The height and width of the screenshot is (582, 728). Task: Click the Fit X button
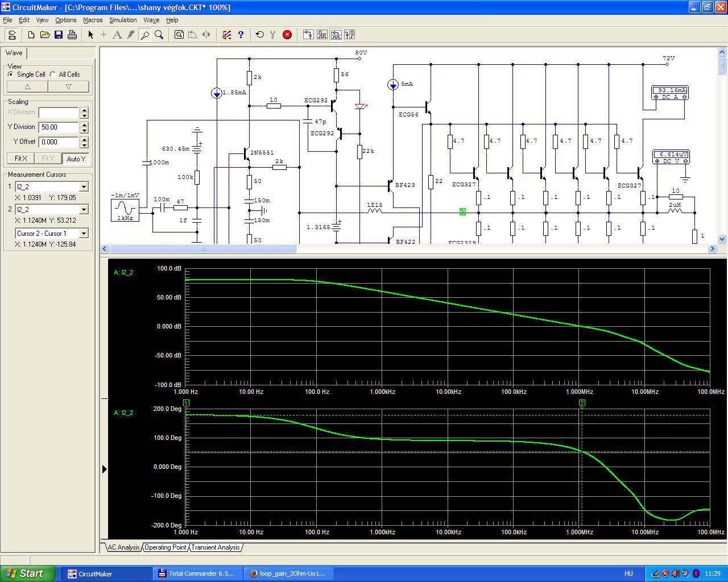click(x=20, y=159)
